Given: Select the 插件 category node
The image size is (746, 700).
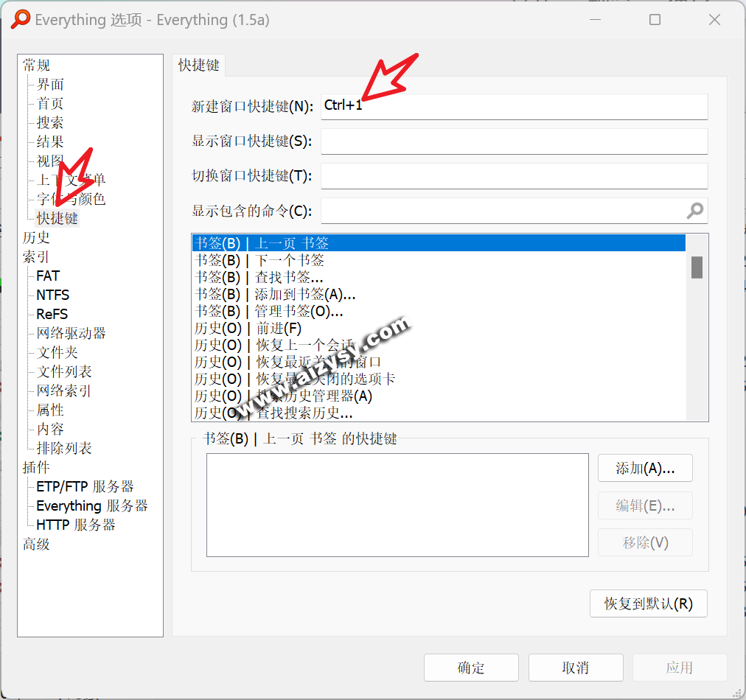Looking at the screenshot, I should coord(36,467).
